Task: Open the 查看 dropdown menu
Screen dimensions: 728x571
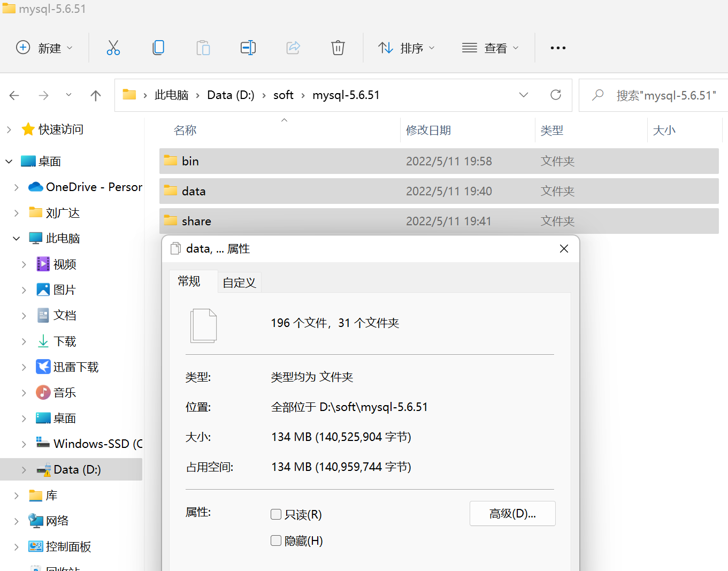Action: [491, 48]
